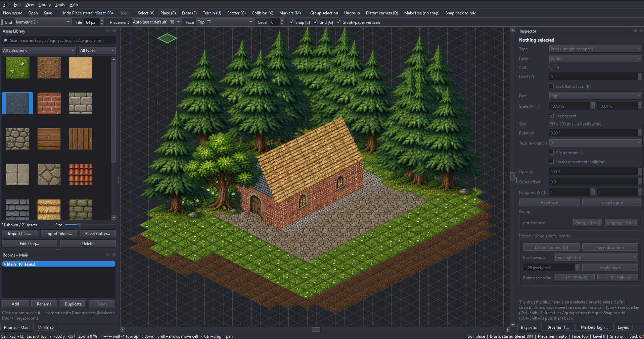Disable Graph-paper verticals checkbox

pos(338,22)
